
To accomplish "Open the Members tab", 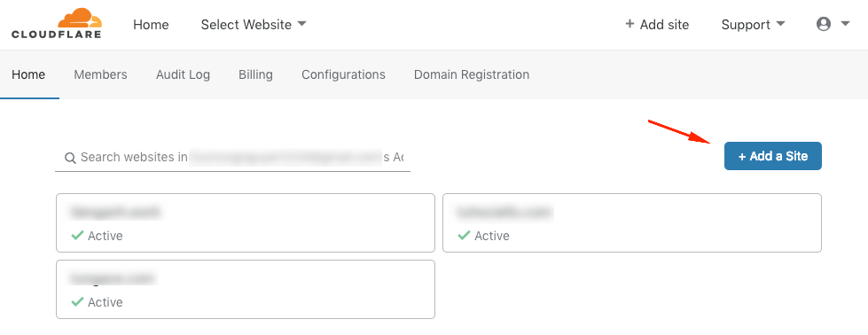I will pos(101,74).
